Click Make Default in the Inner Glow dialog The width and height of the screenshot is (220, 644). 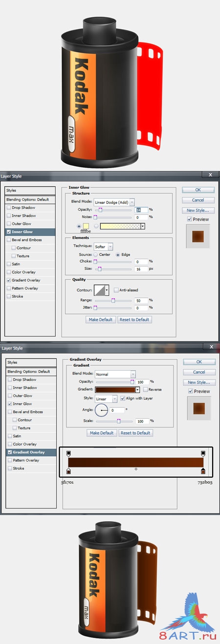(100, 319)
